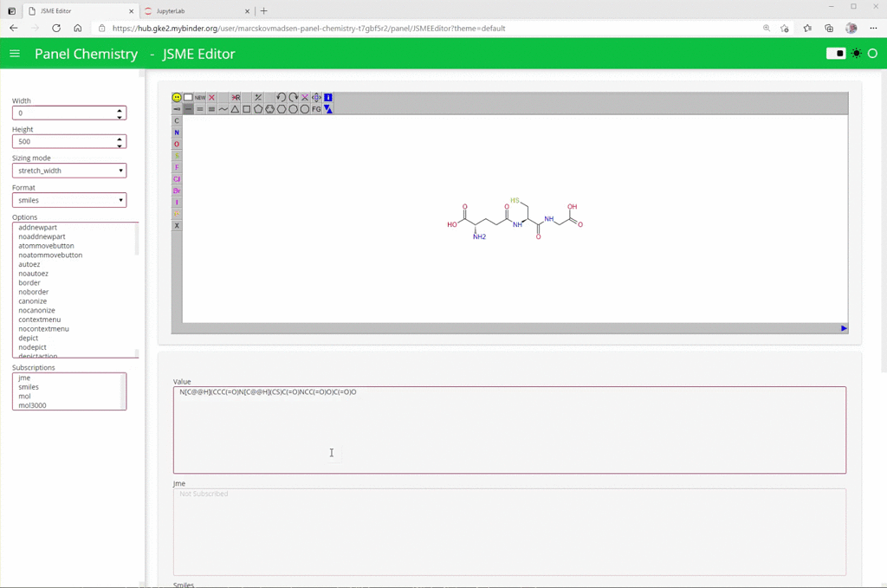Select the Undo icon in the JSME toolbar
Viewport: 887px width, 588px height.
pyautogui.click(x=281, y=97)
